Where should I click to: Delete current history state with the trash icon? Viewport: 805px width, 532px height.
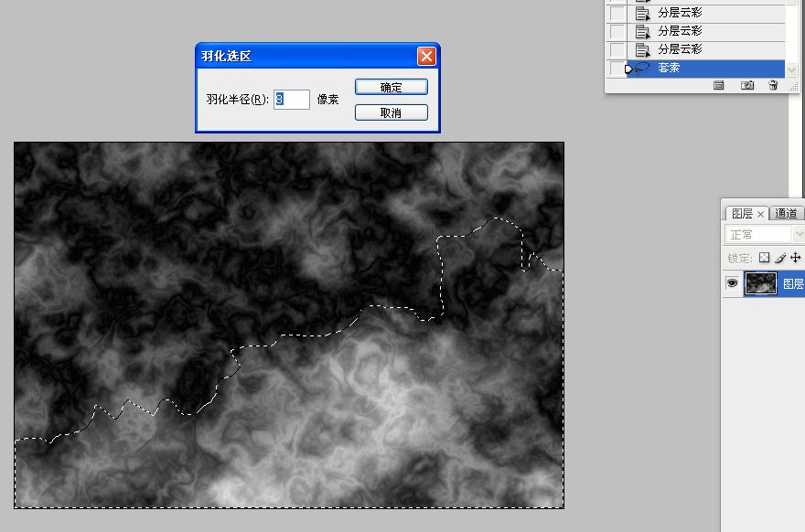click(773, 85)
